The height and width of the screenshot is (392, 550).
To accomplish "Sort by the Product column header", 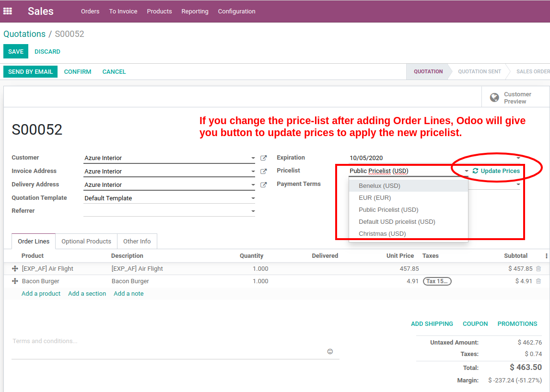I will point(33,255).
